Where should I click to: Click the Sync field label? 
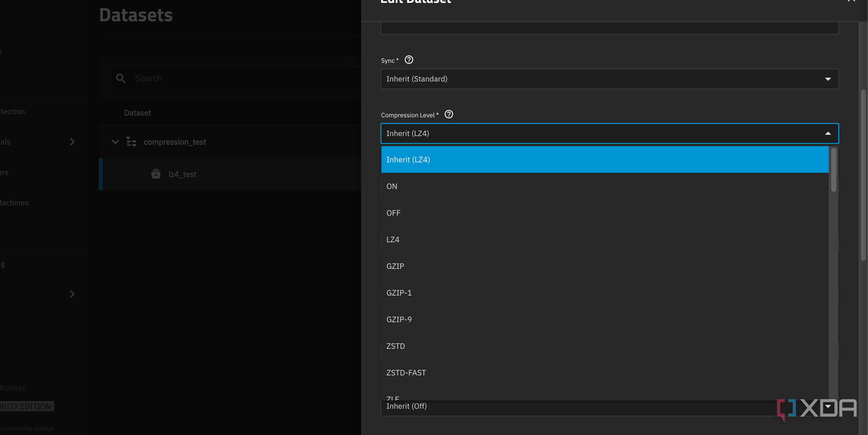point(390,60)
